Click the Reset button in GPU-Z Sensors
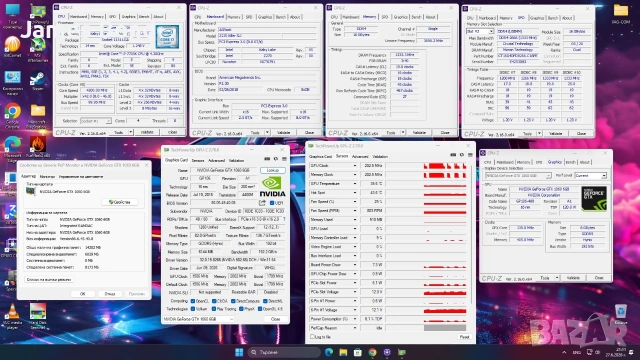The height and width of the screenshot is (360, 640). coord(464,337)
